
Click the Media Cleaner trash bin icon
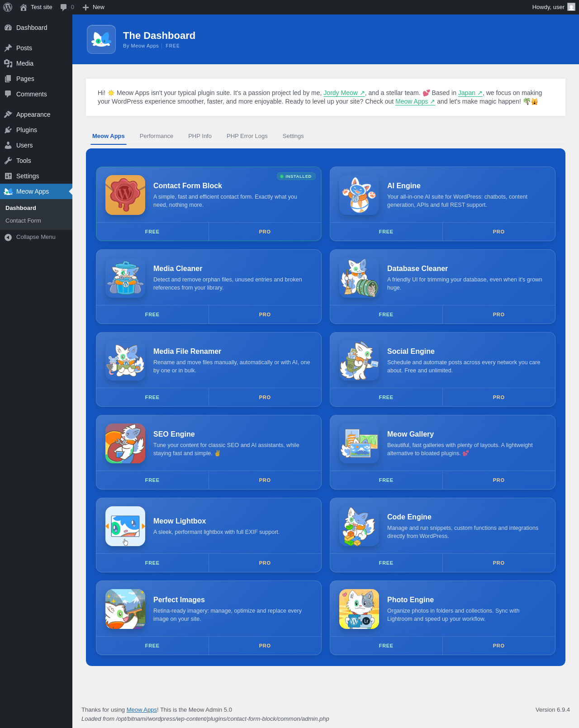pos(125,278)
